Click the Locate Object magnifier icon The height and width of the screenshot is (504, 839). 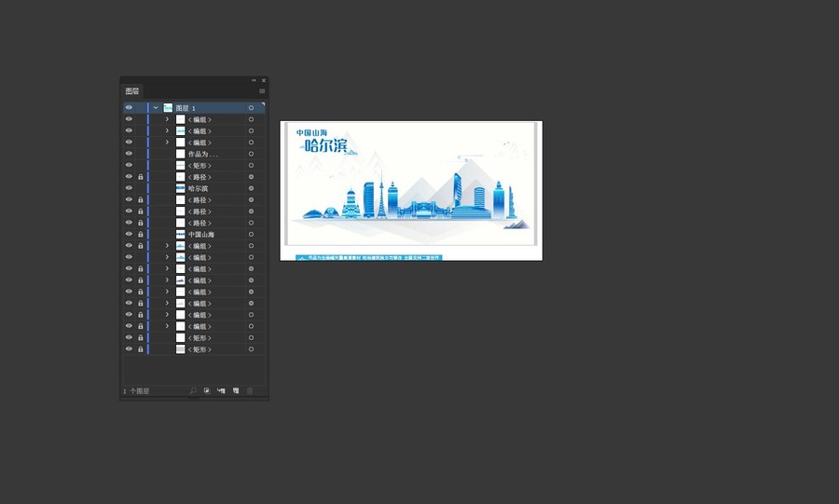(x=193, y=390)
